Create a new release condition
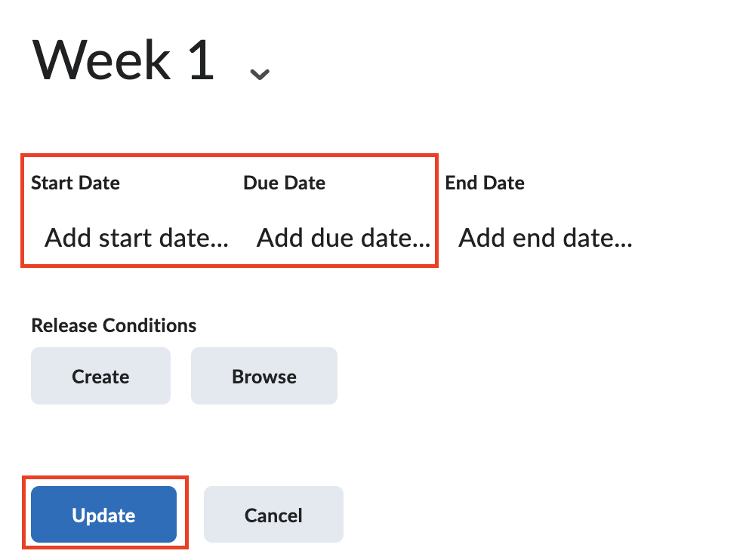The image size is (749, 560). [x=100, y=376]
